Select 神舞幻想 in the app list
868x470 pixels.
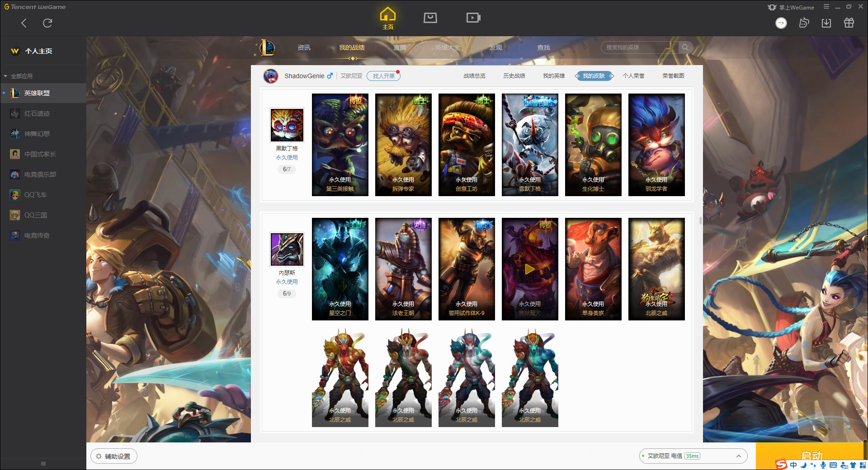pyautogui.click(x=43, y=134)
